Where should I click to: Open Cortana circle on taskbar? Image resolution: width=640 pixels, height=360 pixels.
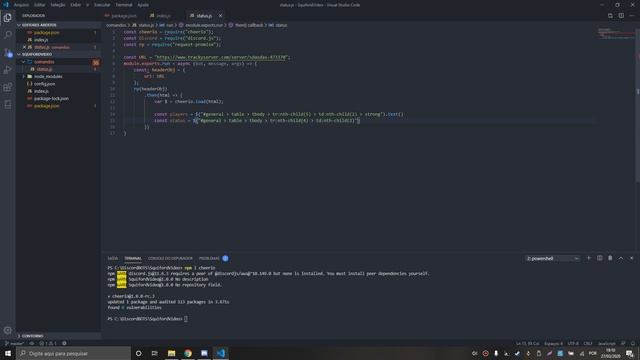tap(138, 353)
